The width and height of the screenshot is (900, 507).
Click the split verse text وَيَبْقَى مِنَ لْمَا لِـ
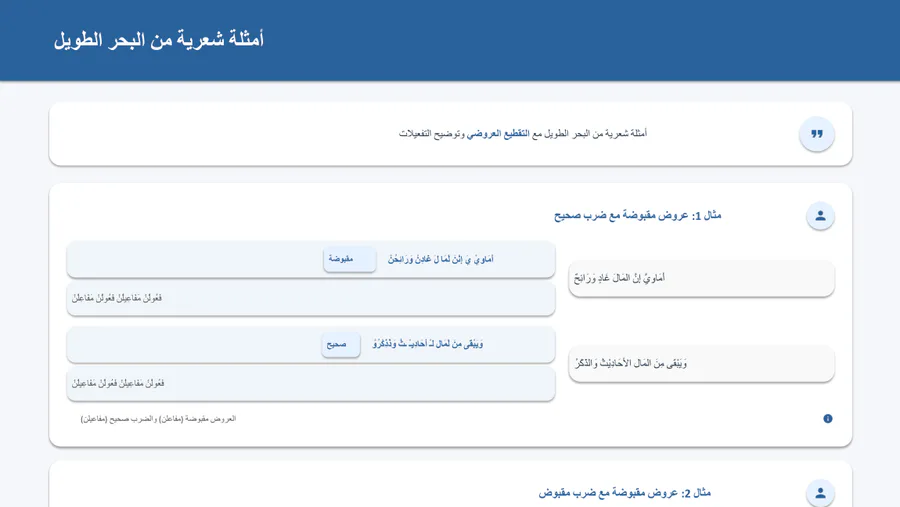tap(428, 344)
